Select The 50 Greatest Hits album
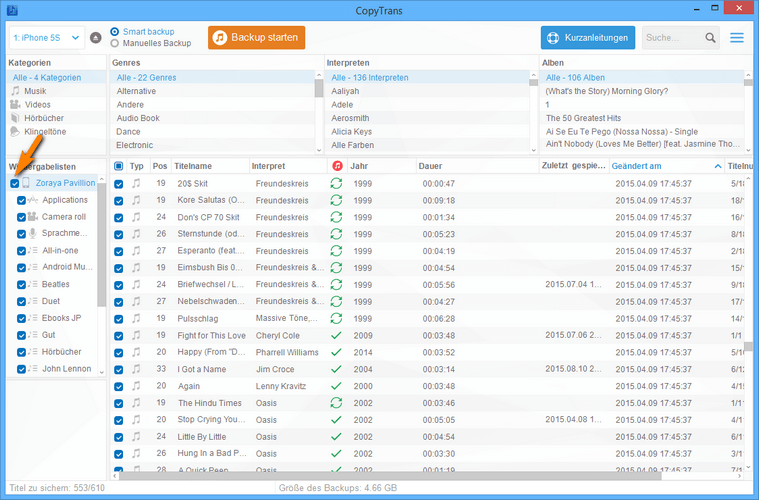 click(583, 118)
